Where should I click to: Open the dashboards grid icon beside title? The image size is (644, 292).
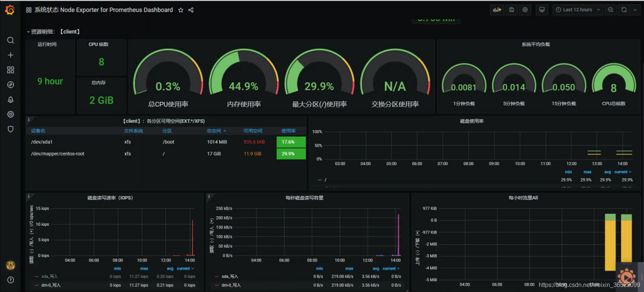(29, 10)
